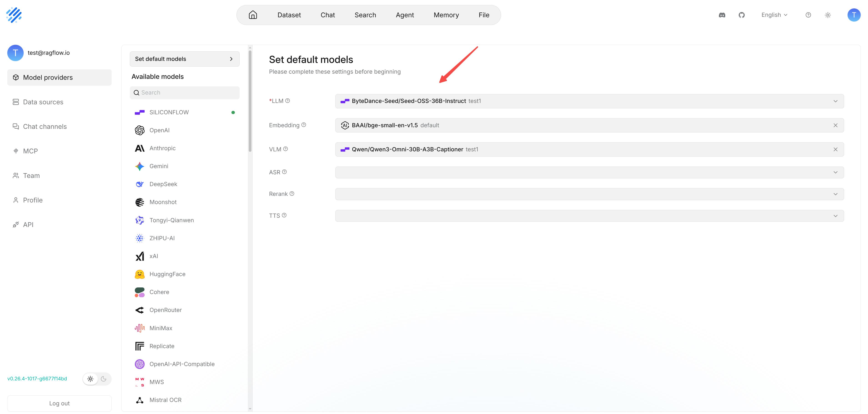Select the Replicate provider icon
The height and width of the screenshot is (414, 868).
pos(140,346)
